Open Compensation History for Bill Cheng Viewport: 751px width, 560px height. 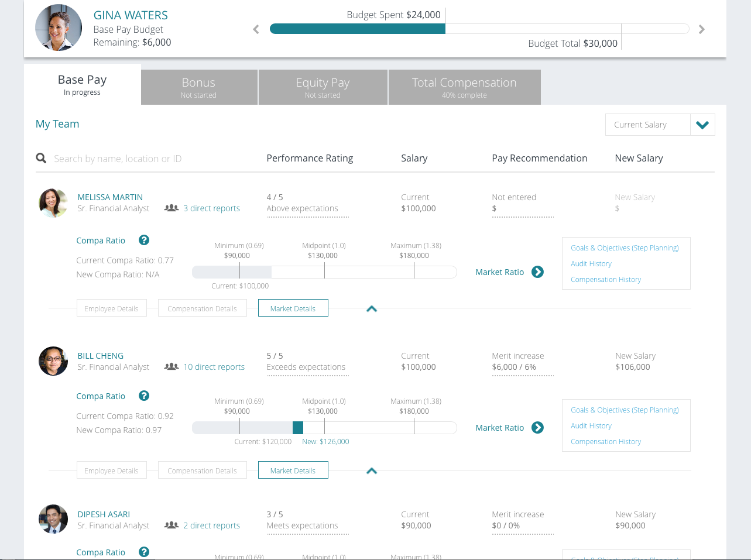[x=606, y=442]
